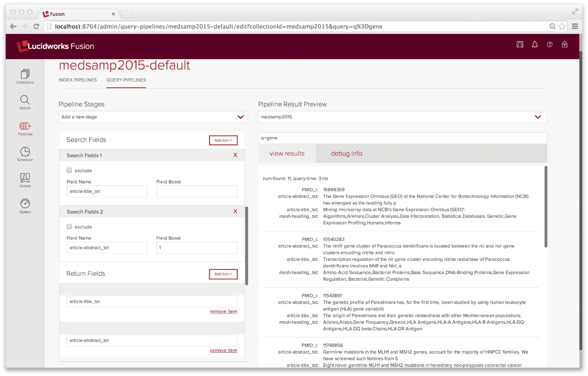The width and height of the screenshot is (588, 376).
Task: Bookmark page with star icon
Action: [x=562, y=26]
